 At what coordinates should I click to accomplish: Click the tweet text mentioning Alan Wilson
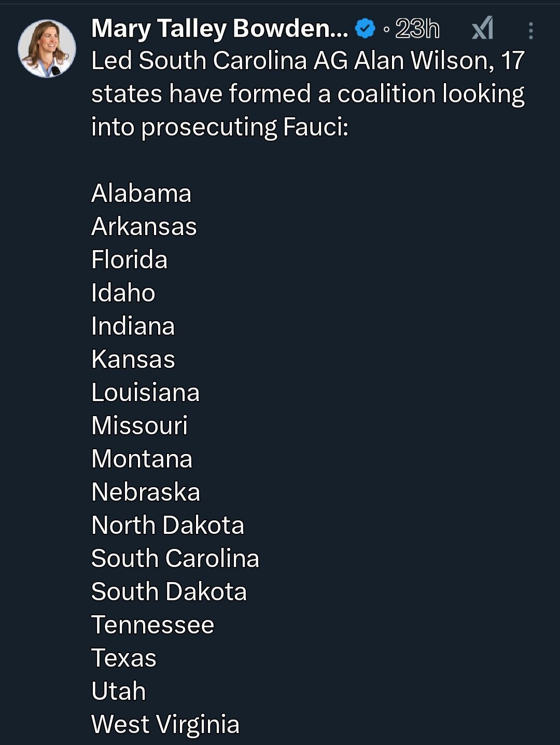(308, 61)
